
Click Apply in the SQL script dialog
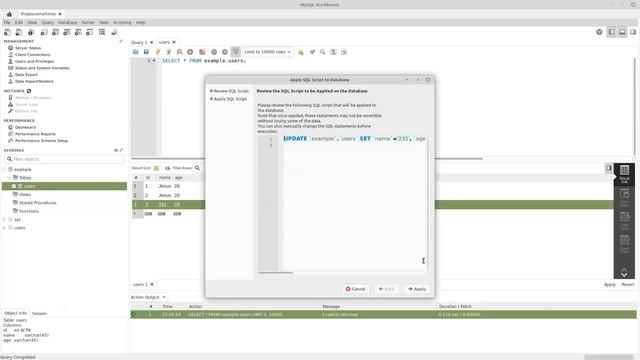[417, 289]
